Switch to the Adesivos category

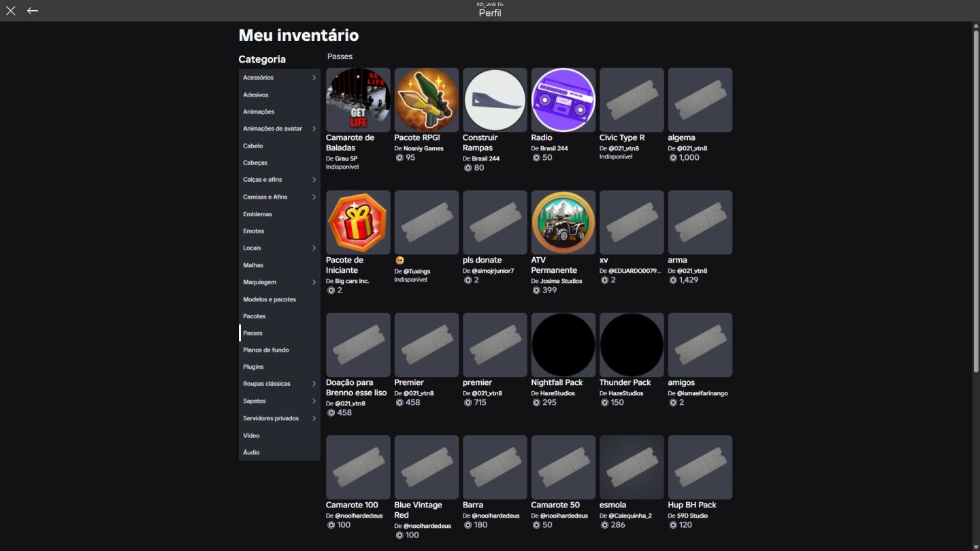(x=280, y=95)
